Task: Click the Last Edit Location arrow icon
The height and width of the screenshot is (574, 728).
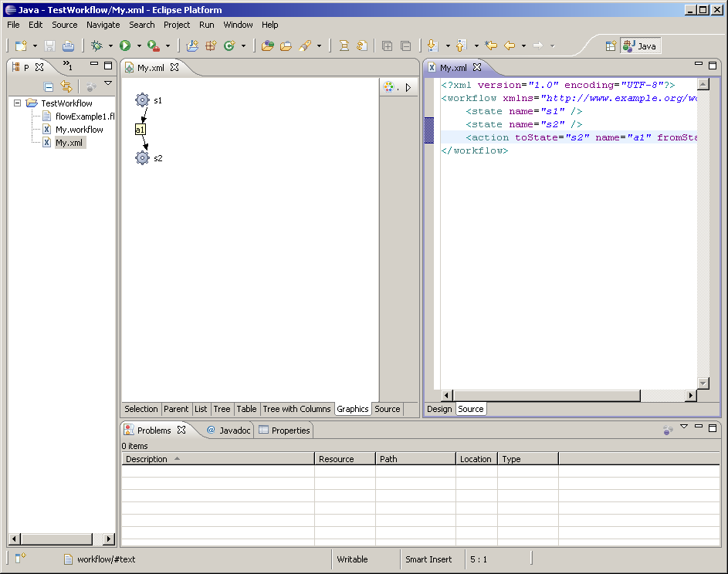Action: pyautogui.click(x=490, y=46)
